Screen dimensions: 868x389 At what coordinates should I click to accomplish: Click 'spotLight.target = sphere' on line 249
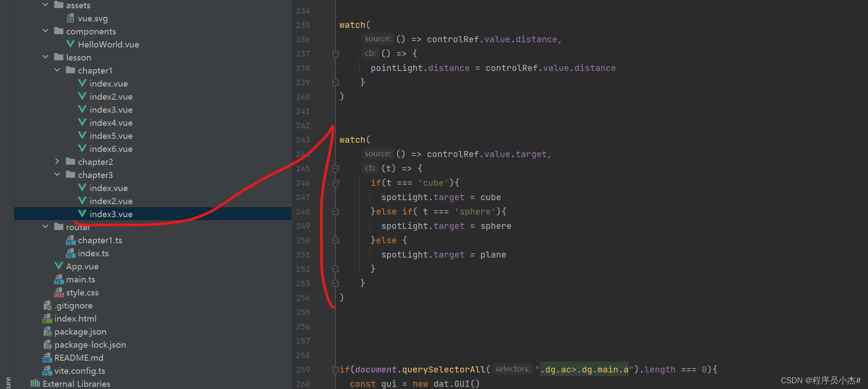pos(446,226)
